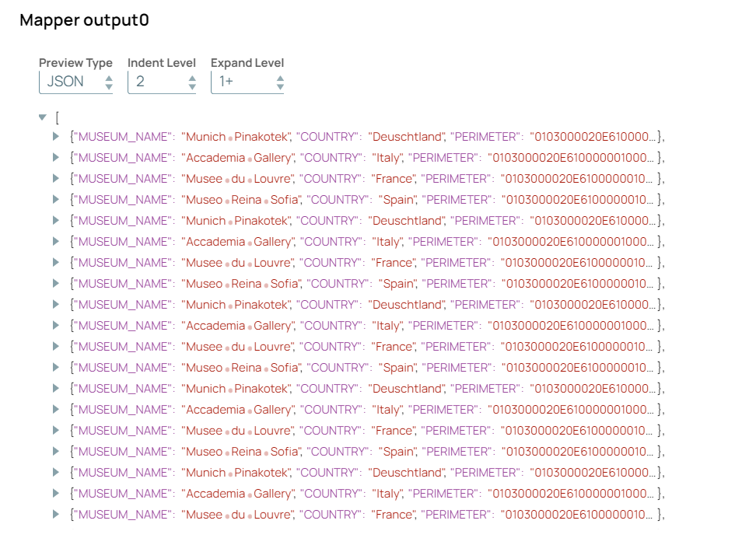Expand the first Munich Pinakotek record
756x545 pixels.
point(54,137)
